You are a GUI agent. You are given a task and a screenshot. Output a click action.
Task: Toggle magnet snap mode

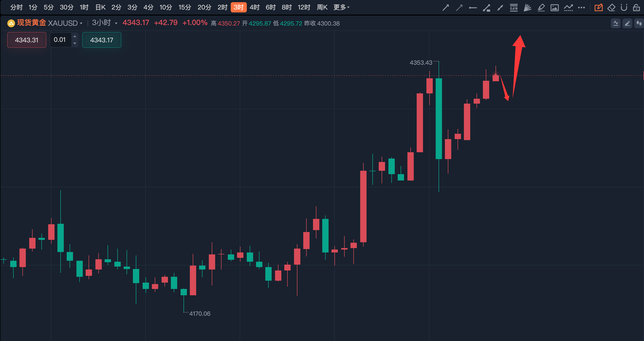click(x=624, y=8)
